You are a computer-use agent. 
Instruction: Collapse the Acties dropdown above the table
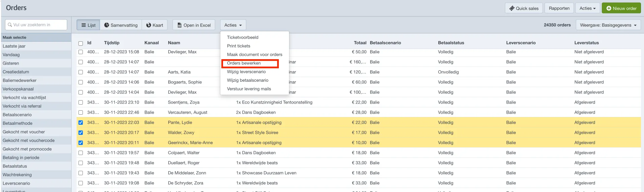point(233,25)
